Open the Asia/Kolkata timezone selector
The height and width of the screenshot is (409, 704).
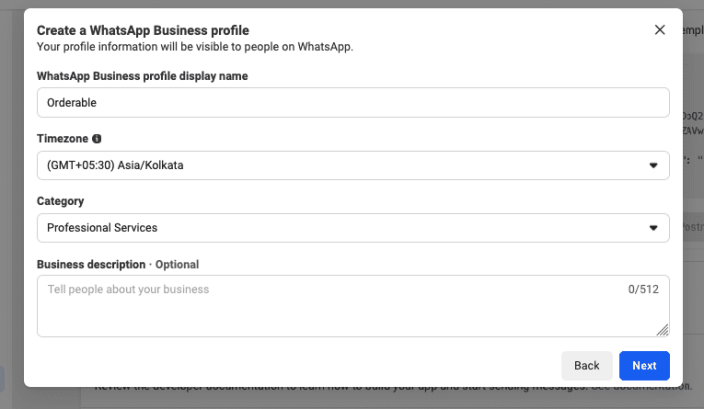(340, 165)
